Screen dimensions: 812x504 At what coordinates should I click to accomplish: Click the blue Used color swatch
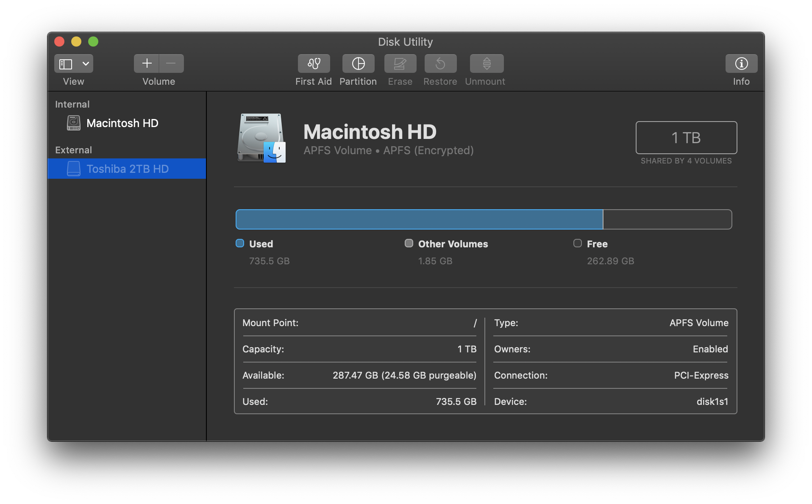240,243
